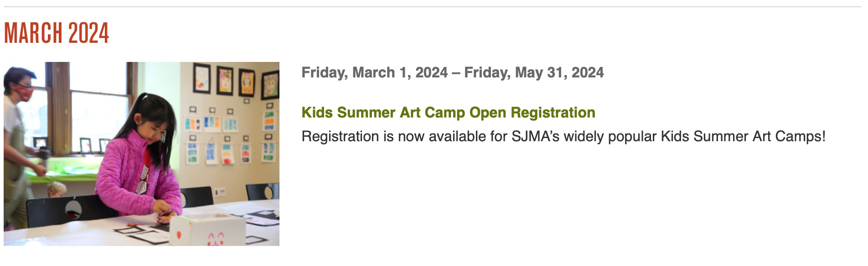Image resolution: width=868 pixels, height=266 pixels.
Task: Click the horizontal divider line above the heading
Action: coord(433,7)
